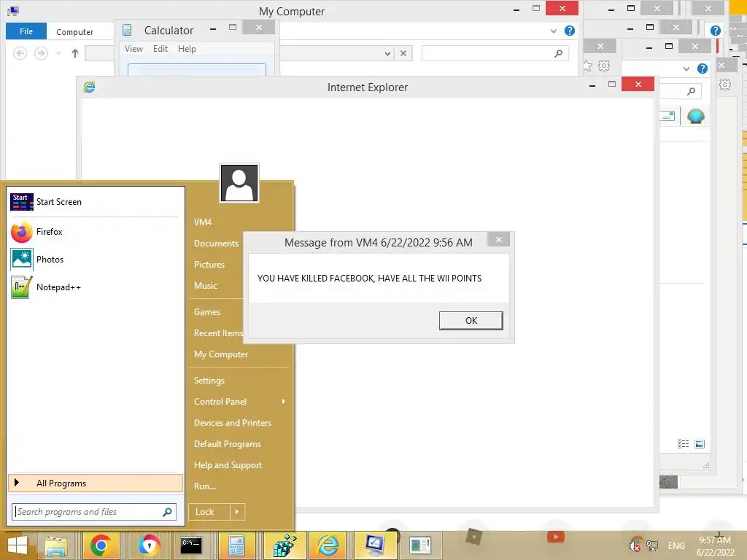Click the muted volume tray icon
747x560 pixels.
635,545
